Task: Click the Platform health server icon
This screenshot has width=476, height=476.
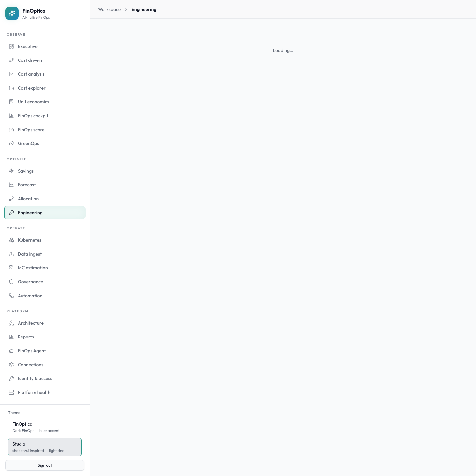Action: (x=11, y=392)
